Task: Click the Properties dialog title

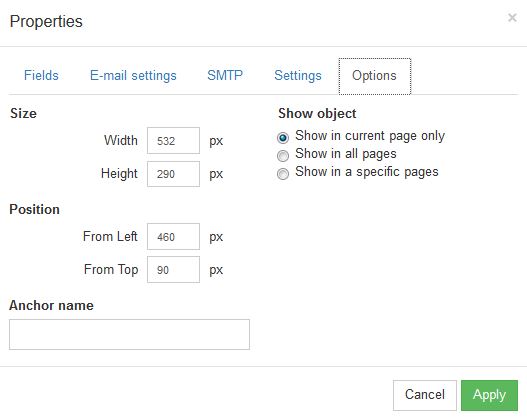Action: pos(46,22)
